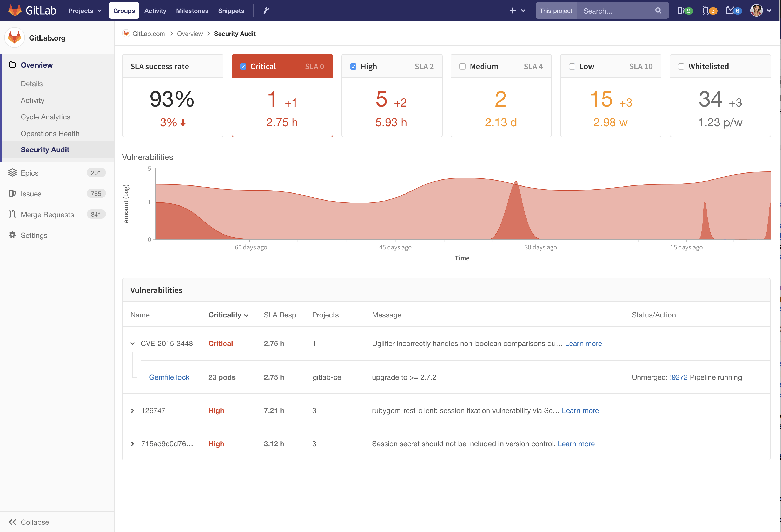
Task: Enable the Low severity checkbox
Action: tap(572, 66)
